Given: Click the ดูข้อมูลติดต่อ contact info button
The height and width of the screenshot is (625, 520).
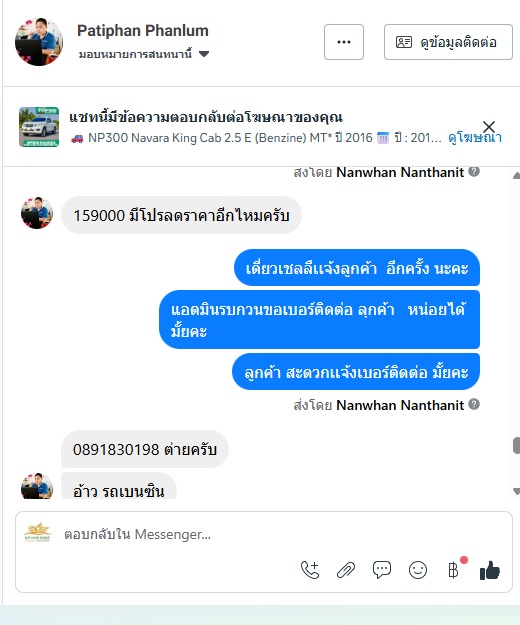Looking at the screenshot, I should tap(448, 42).
